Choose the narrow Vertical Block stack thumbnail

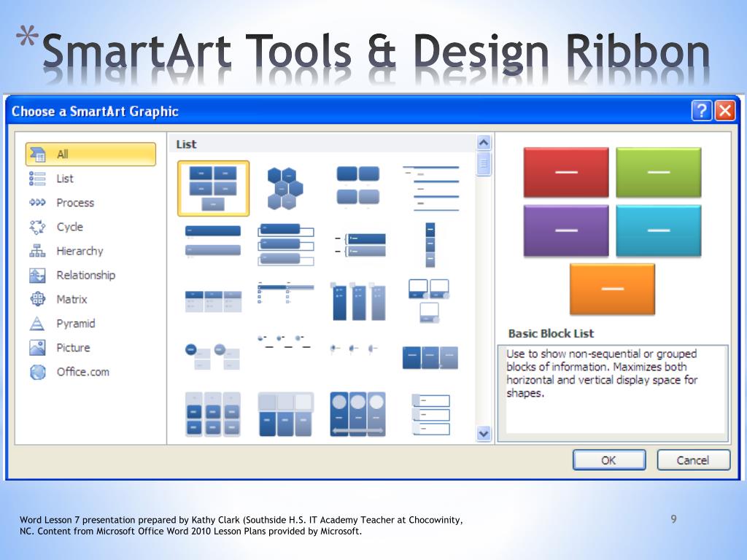(430, 245)
